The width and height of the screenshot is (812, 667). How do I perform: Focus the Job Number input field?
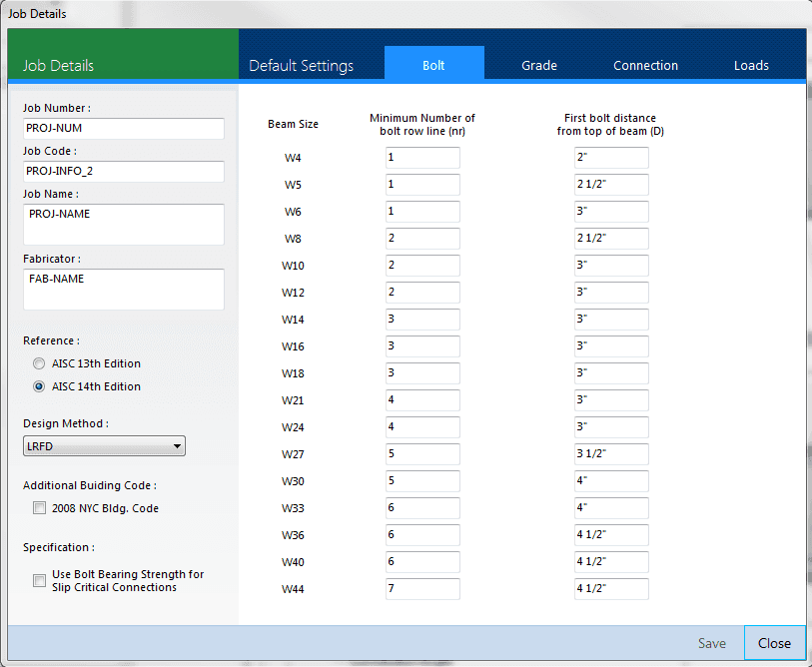(124, 129)
